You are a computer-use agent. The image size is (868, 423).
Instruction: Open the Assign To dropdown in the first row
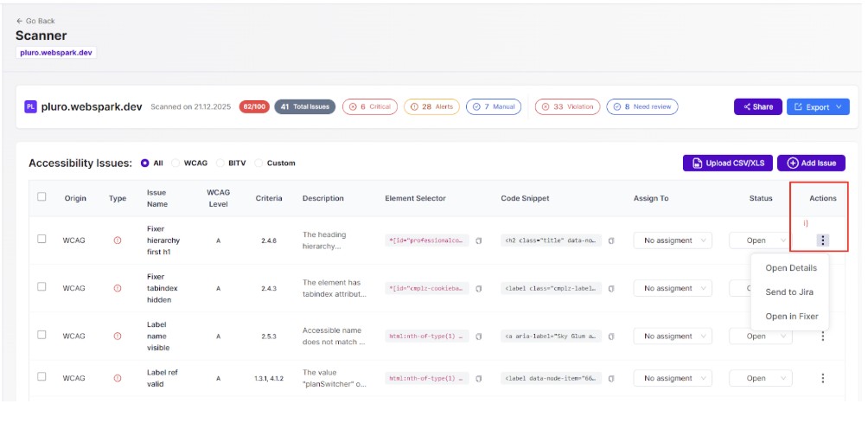(673, 240)
